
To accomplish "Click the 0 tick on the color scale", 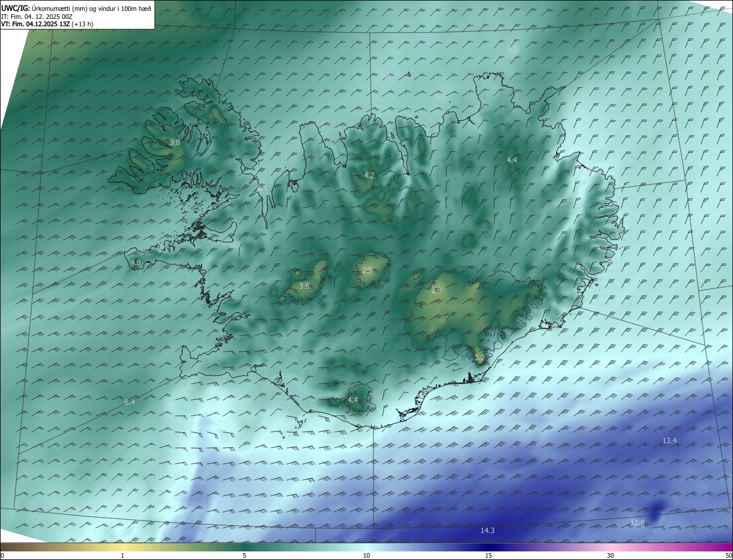I will (2, 555).
